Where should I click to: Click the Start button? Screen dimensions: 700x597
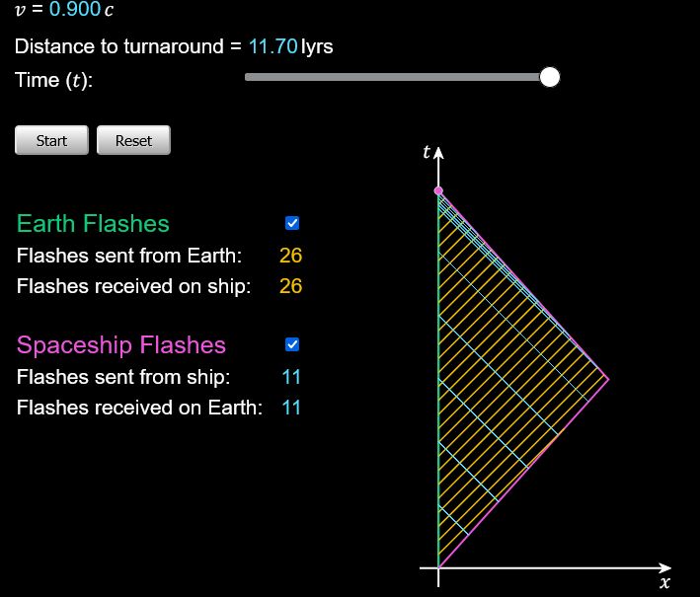coord(51,140)
